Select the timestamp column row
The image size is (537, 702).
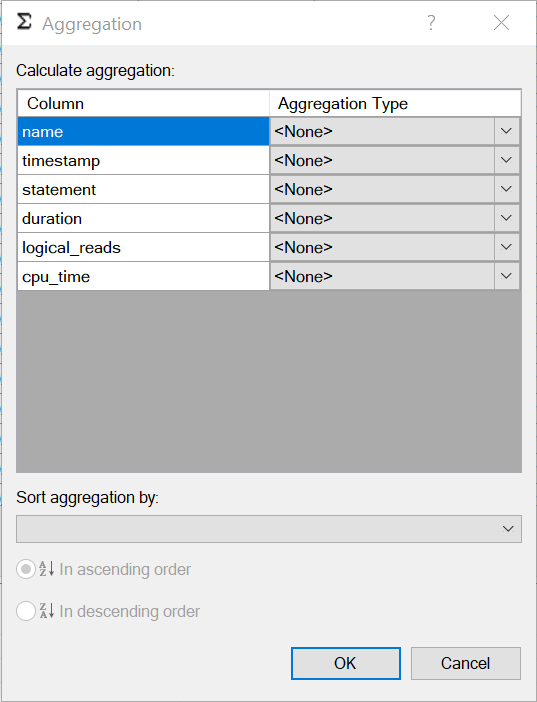143,160
